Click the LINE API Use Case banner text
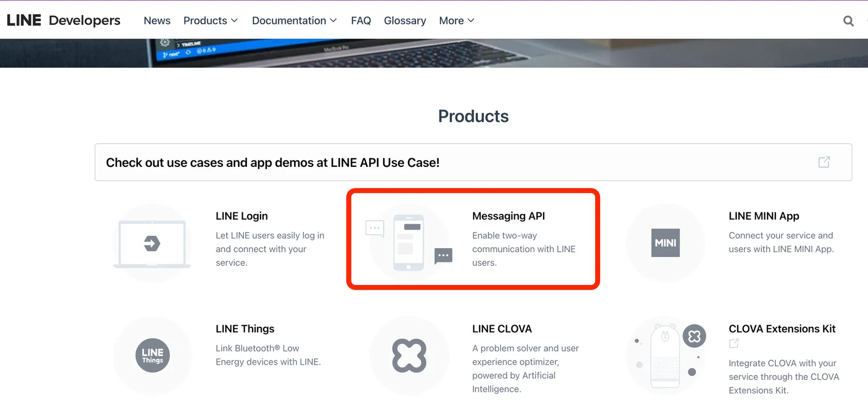The image size is (868, 420). point(272,163)
